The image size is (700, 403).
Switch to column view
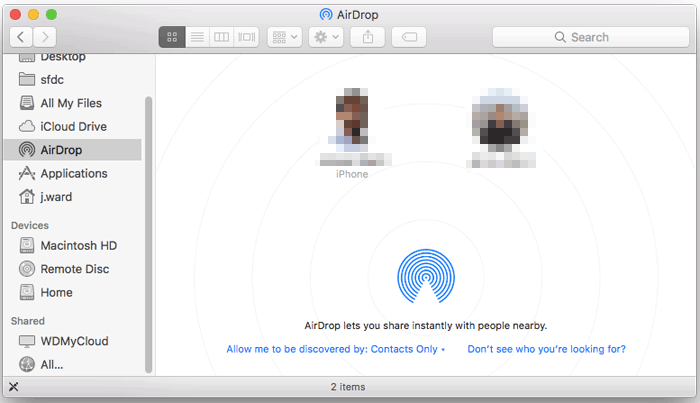pyautogui.click(x=221, y=37)
